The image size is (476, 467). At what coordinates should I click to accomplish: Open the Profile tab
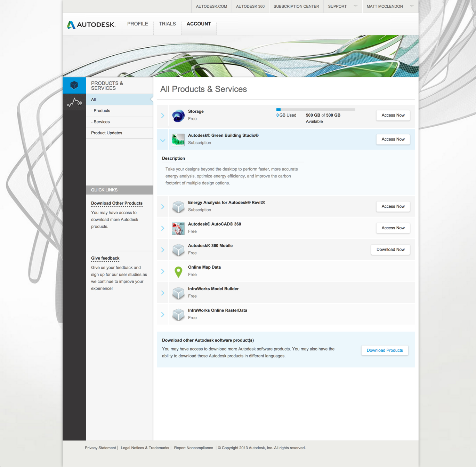tap(138, 24)
